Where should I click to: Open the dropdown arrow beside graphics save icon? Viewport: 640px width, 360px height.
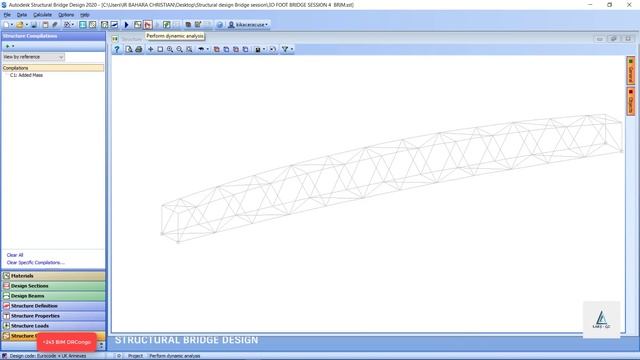tap(264, 49)
